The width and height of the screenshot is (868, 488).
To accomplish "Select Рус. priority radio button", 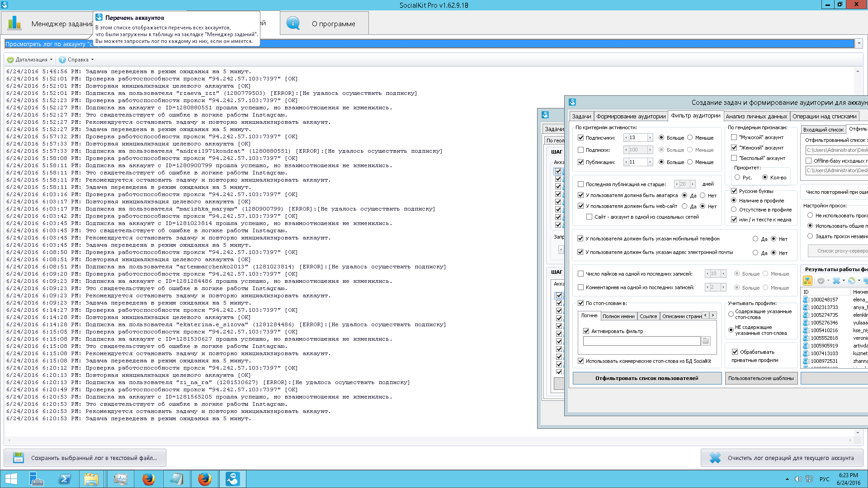I will click(x=737, y=178).
